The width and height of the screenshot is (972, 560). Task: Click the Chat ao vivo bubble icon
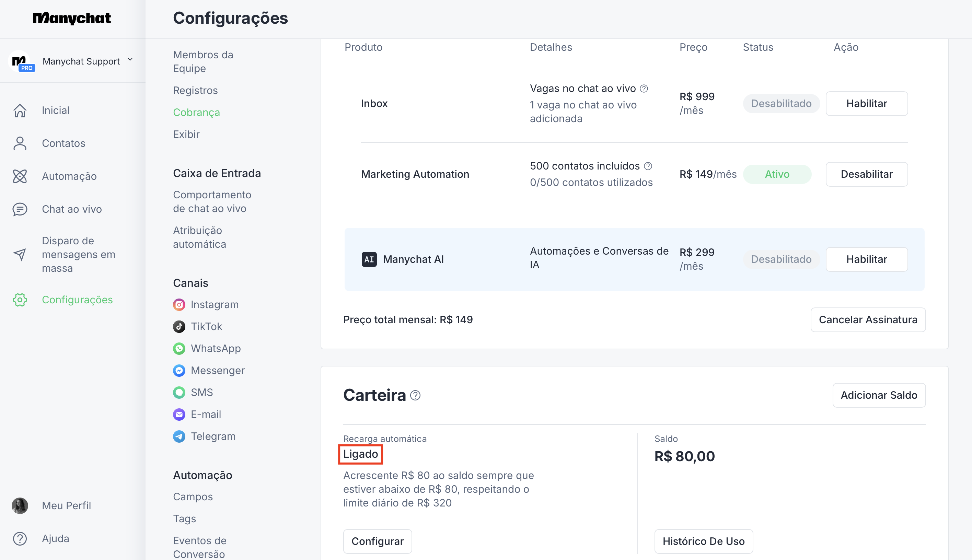click(20, 209)
